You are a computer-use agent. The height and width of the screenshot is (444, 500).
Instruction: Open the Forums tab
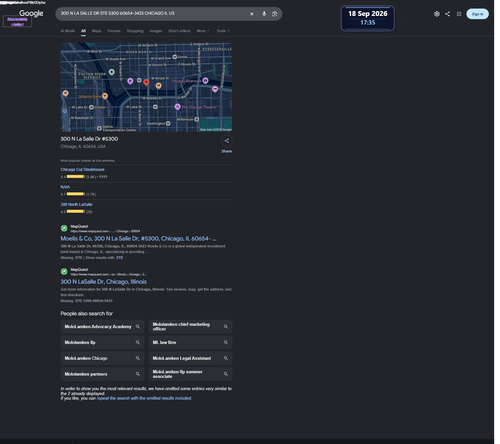(114, 31)
